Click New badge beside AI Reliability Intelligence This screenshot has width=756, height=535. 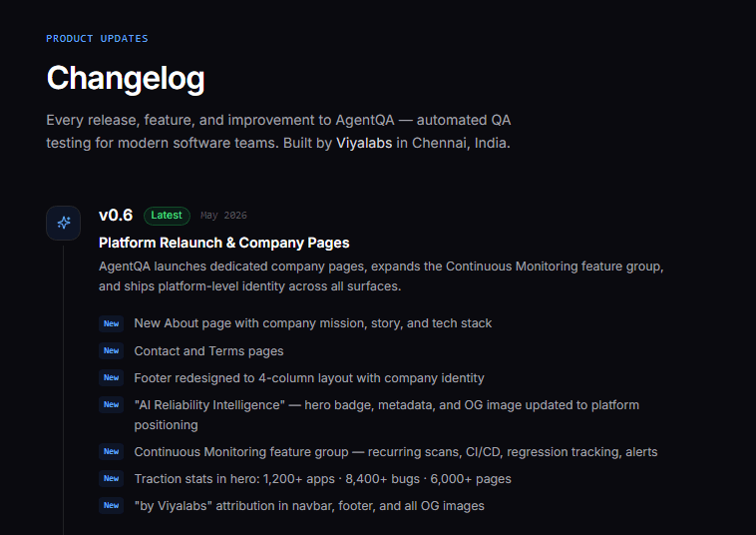click(112, 405)
